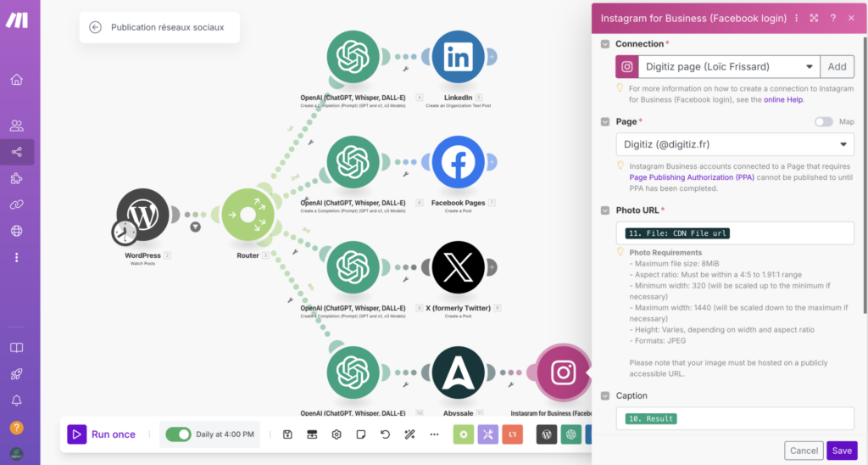Viewport: 868px width, 465px height.
Task: Toggle the scenario scheduling switch
Action: 178,434
